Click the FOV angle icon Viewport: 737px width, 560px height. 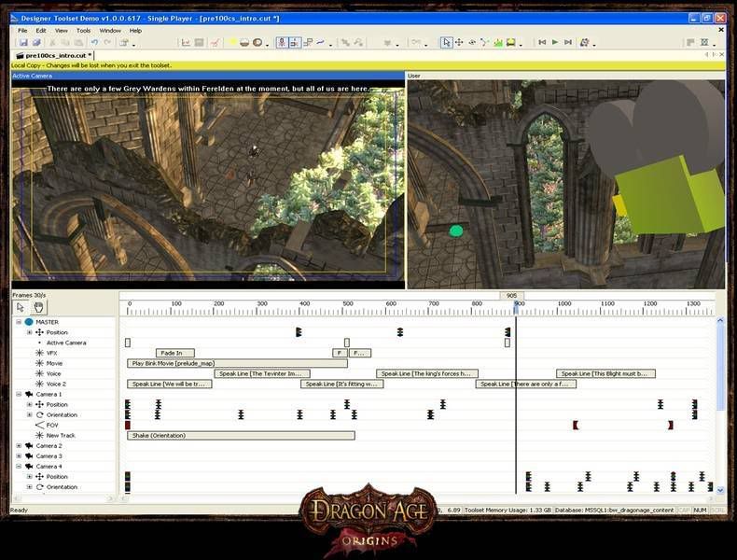coord(39,425)
